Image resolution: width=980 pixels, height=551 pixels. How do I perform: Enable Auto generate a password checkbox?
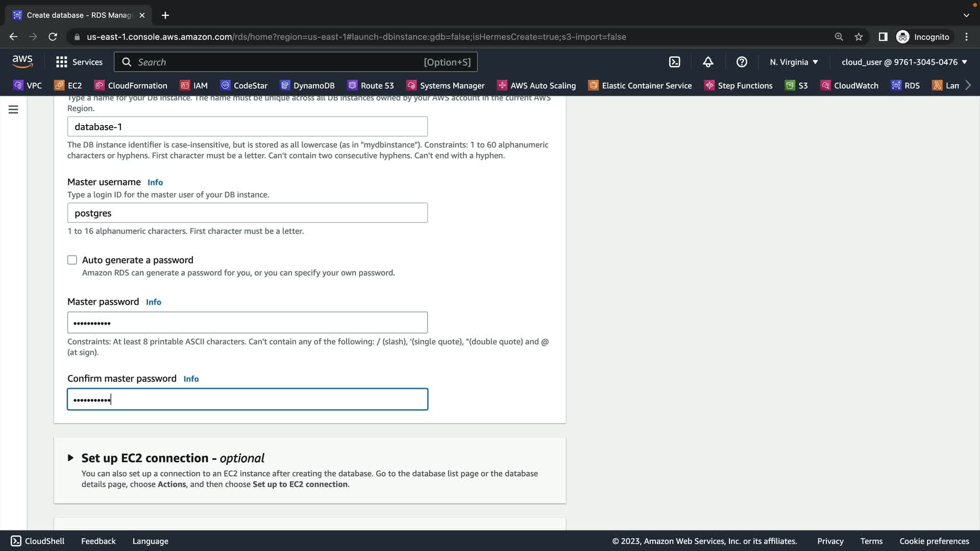[x=72, y=260]
